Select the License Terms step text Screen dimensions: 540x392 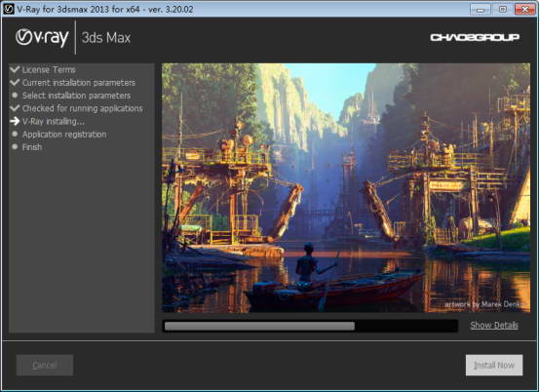[49, 70]
